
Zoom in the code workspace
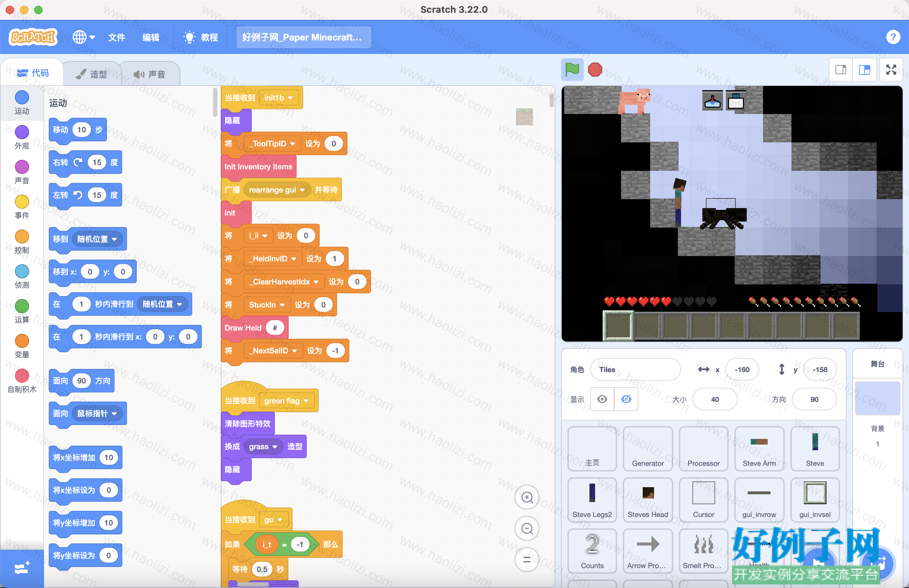[x=527, y=497]
